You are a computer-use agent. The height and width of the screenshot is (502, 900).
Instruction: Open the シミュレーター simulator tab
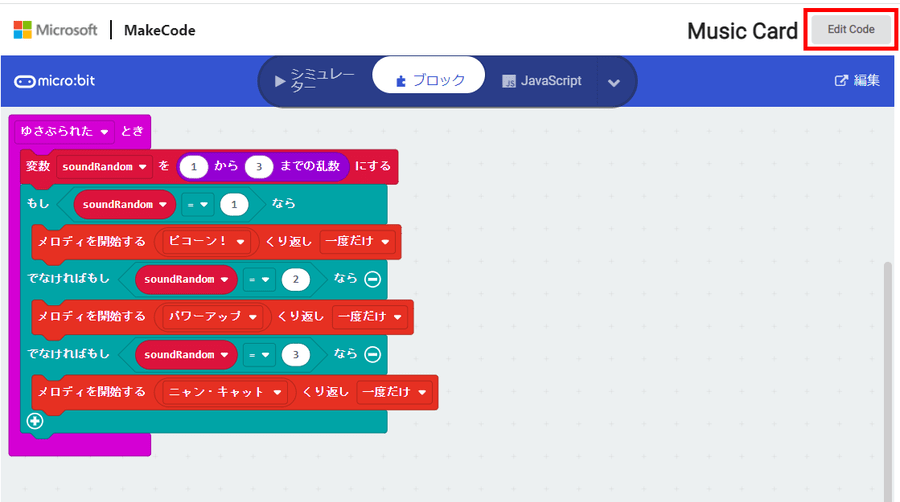pyautogui.click(x=315, y=81)
